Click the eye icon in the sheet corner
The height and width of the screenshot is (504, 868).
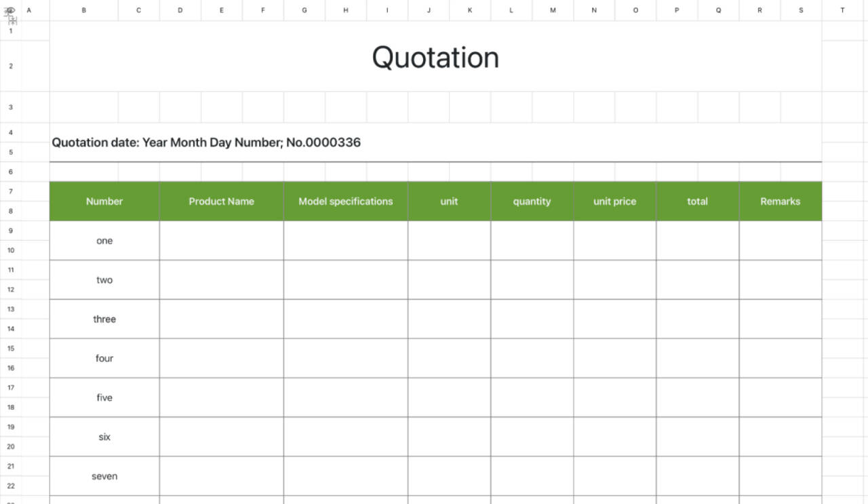(x=10, y=10)
